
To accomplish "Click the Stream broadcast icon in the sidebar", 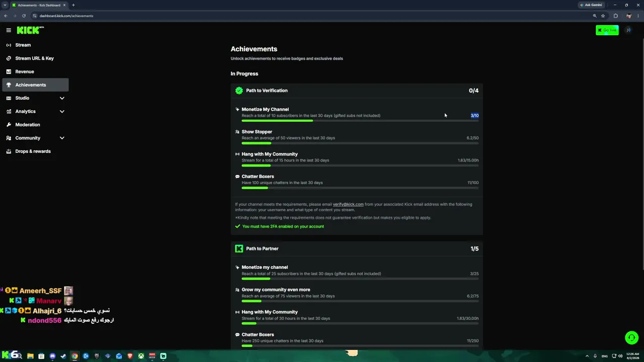I will point(9,45).
